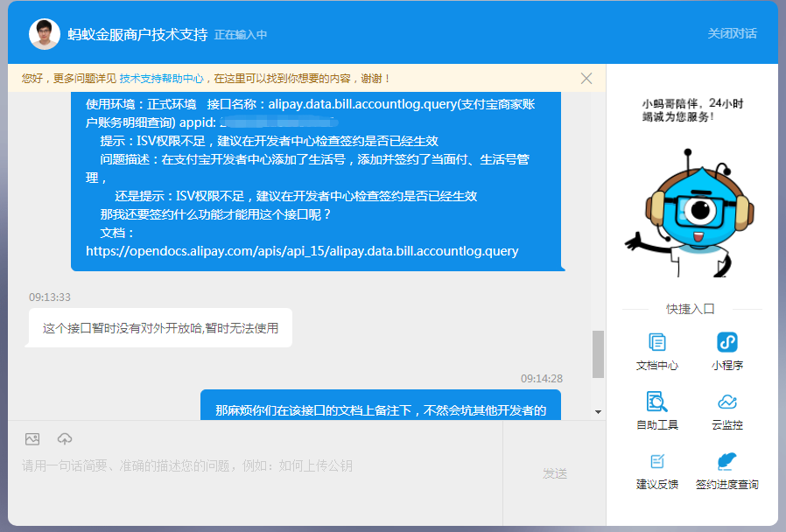Click the chat scrollbar thumb
786x532 pixels.
coord(598,354)
